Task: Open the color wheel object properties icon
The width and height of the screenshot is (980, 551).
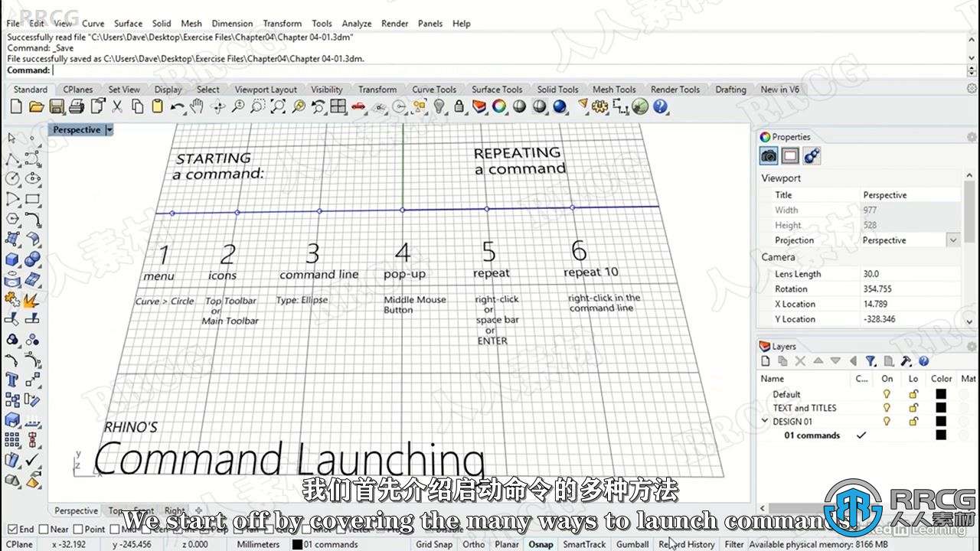Action: click(x=499, y=107)
